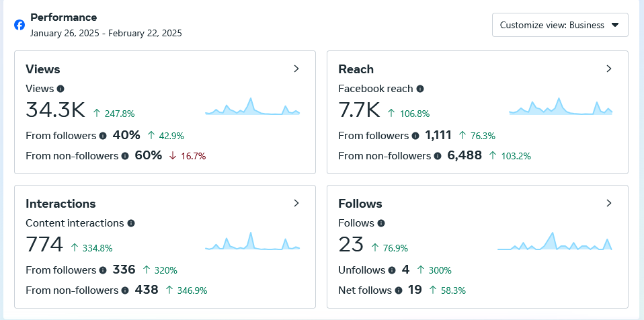Expand the Reach card chevron arrow

tap(609, 69)
